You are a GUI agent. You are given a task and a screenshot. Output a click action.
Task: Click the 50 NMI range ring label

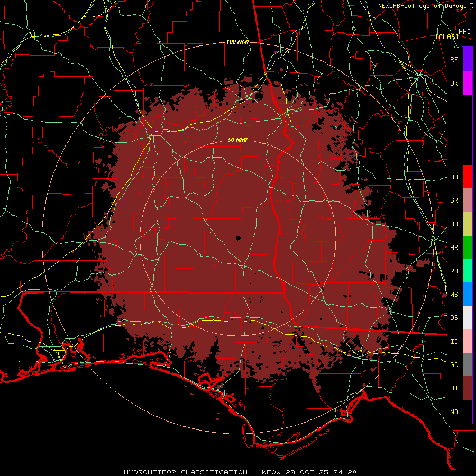(237, 140)
